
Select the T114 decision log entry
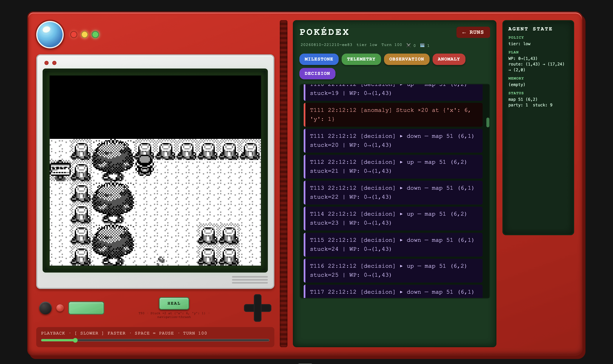pos(393,219)
